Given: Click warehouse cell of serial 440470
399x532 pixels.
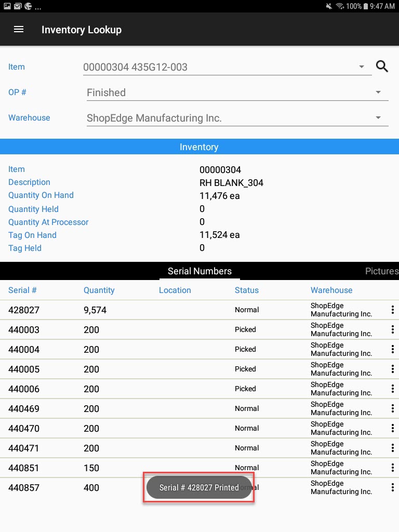Looking at the screenshot, I should click(341, 428).
